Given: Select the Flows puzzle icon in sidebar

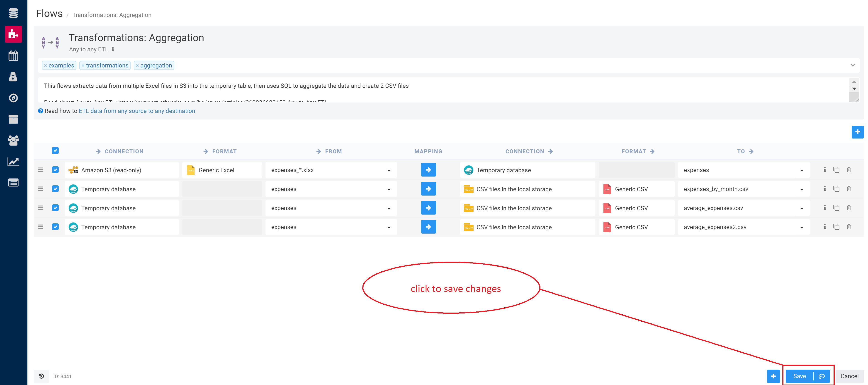Looking at the screenshot, I should coord(13,34).
